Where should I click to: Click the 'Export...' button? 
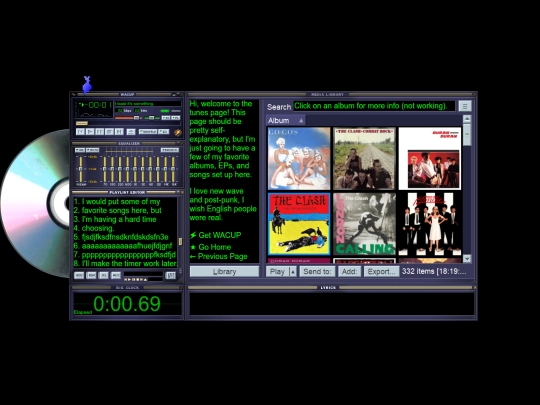[x=381, y=271]
